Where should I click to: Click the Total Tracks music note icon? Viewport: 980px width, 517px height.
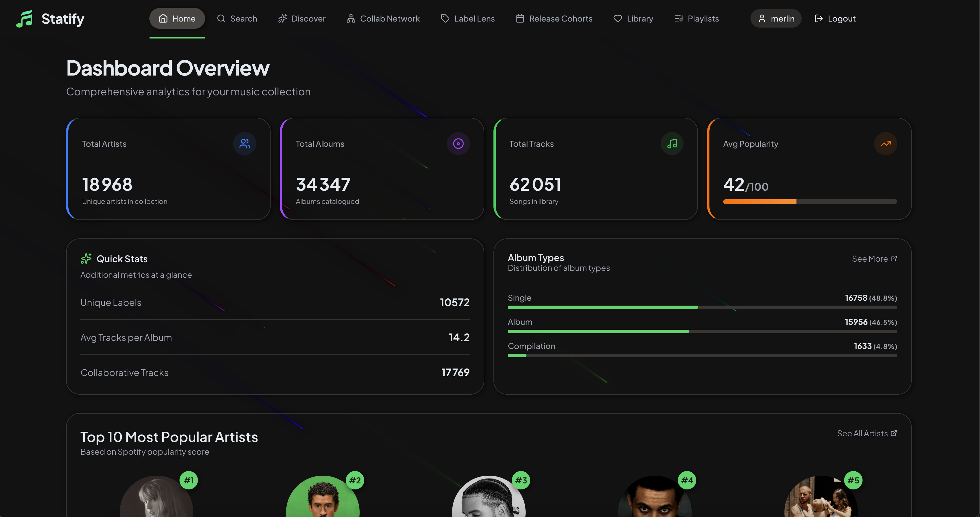(672, 143)
